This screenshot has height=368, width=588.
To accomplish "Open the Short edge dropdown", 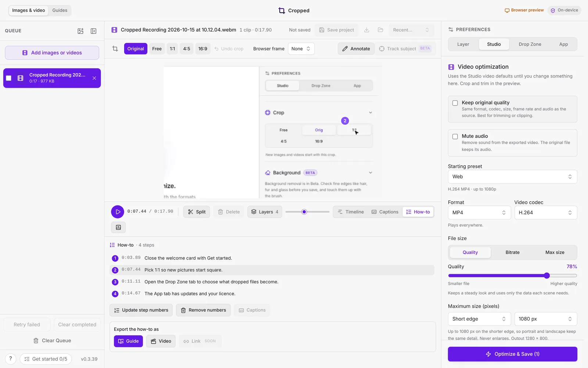I will point(479,319).
